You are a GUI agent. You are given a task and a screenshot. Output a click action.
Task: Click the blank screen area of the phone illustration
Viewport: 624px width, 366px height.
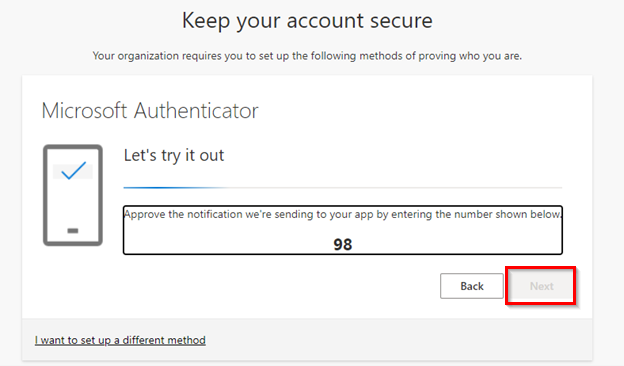click(x=73, y=203)
